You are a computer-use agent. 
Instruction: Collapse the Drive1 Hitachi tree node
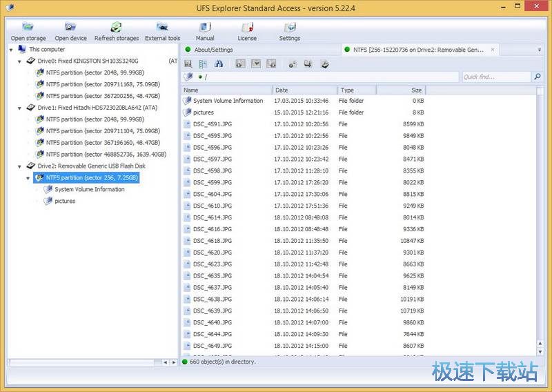pos(20,108)
